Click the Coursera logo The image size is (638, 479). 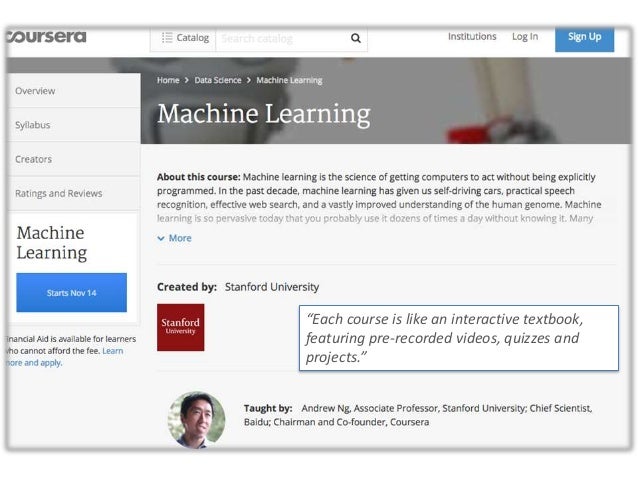pos(46,37)
